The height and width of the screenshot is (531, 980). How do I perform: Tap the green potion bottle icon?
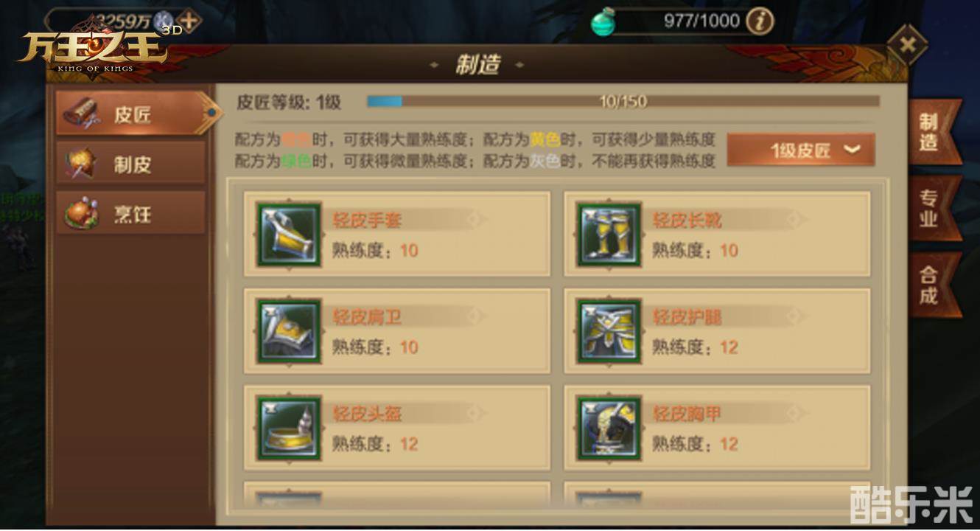pyautogui.click(x=603, y=23)
